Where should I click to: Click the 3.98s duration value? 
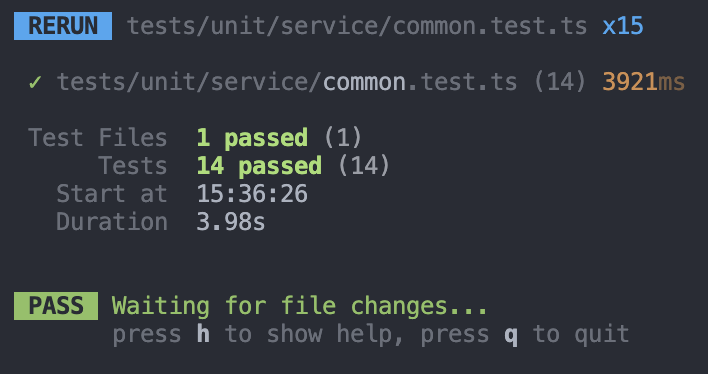pyautogui.click(x=231, y=222)
